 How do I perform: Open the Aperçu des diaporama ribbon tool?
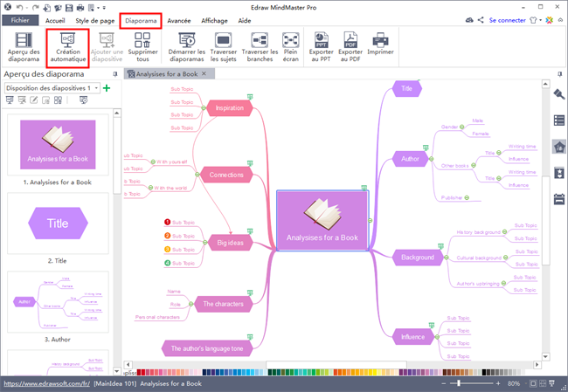[24, 47]
